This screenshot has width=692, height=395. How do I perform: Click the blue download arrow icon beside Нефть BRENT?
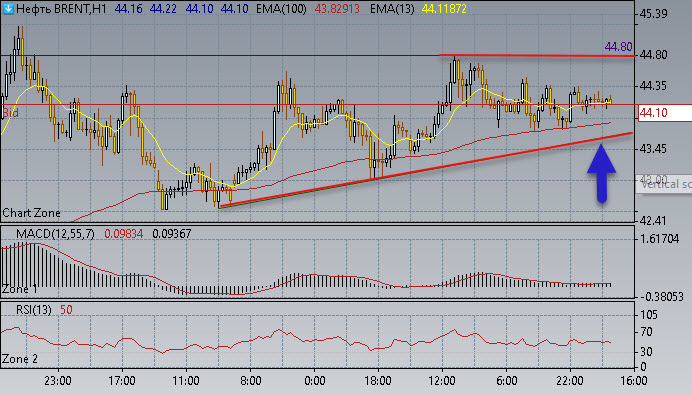pos(8,8)
